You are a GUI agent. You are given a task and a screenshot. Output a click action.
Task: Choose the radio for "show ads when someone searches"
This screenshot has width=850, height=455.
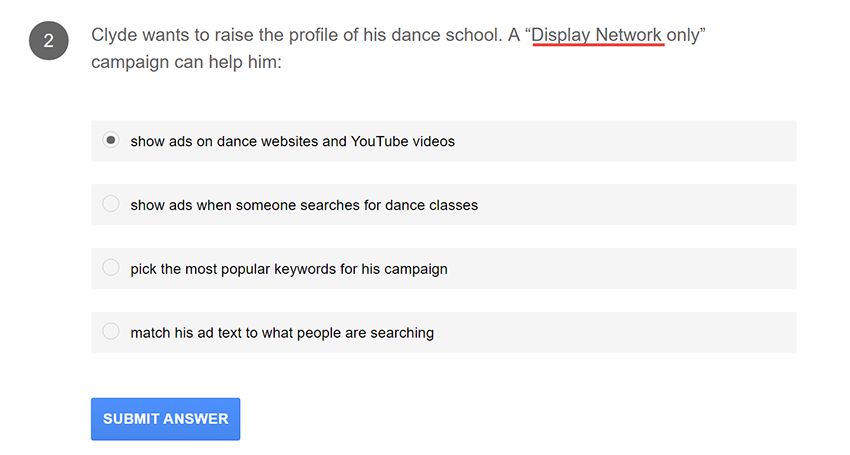(x=111, y=204)
